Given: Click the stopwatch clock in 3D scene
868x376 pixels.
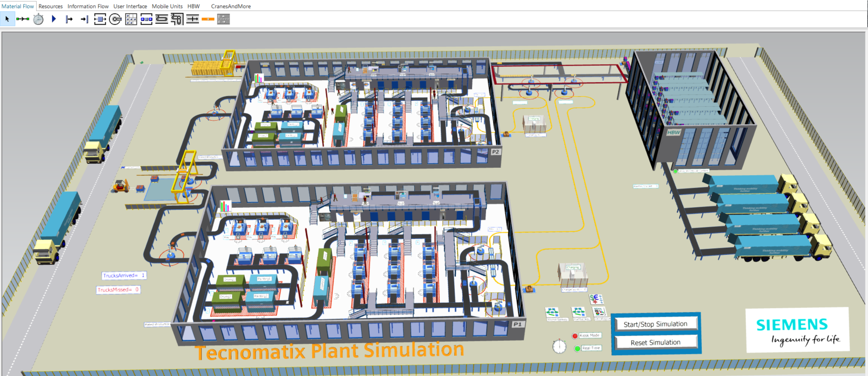Looking at the screenshot, I should [559, 346].
